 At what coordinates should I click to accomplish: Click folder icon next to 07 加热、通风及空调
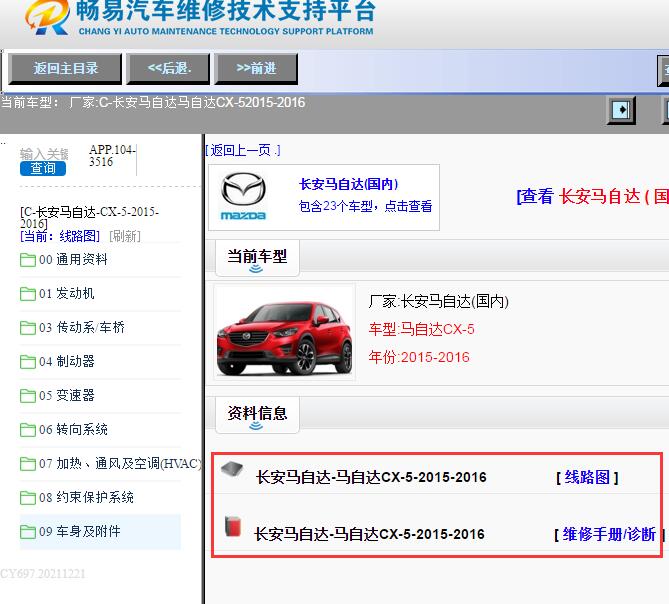(28, 464)
